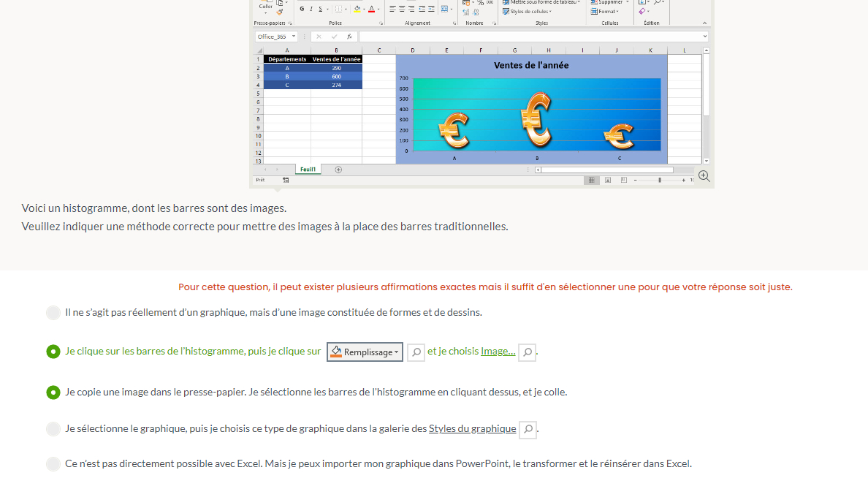Screen dimensions: 868x489
Task: Choose the Styles du graphique gallery answer
Action: pyautogui.click(x=53, y=429)
